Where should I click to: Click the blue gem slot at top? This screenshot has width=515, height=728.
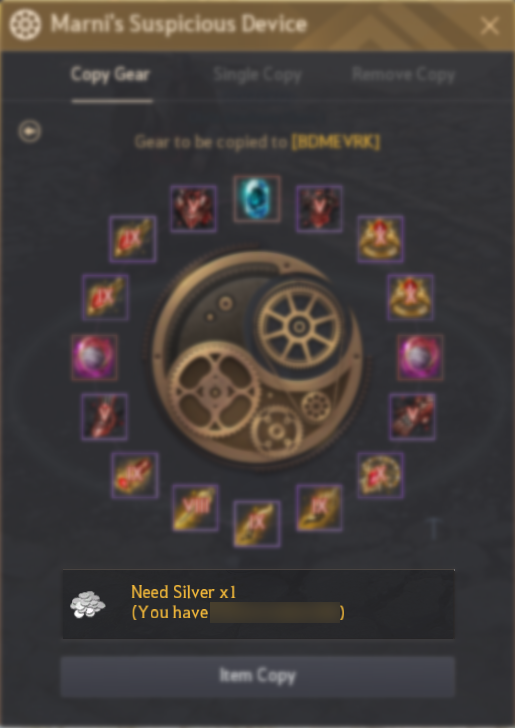click(x=257, y=199)
